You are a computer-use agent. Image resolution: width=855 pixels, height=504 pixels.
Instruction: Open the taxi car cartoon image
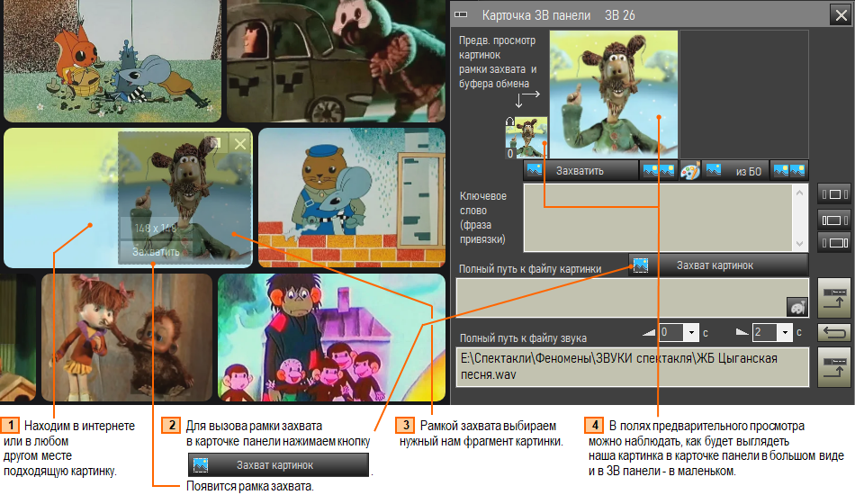click(x=337, y=60)
